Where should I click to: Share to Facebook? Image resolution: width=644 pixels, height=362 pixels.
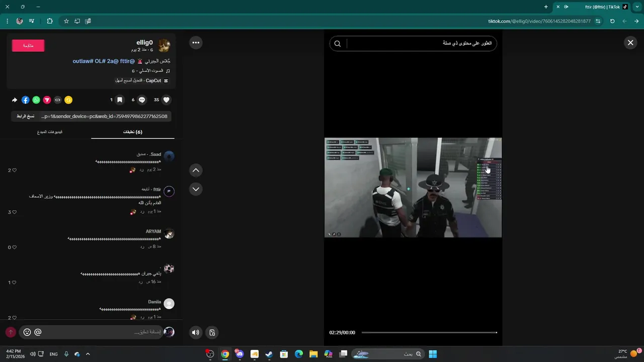point(26,100)
